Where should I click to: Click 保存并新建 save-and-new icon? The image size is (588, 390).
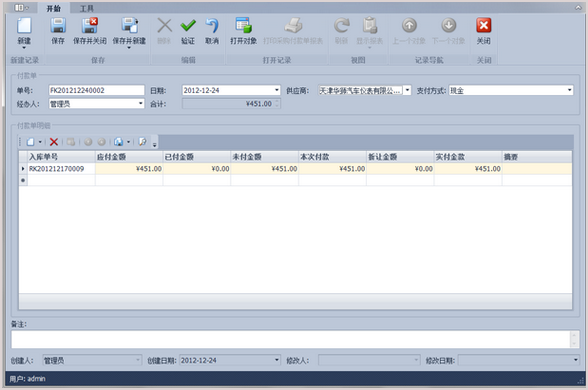point(129,26)
